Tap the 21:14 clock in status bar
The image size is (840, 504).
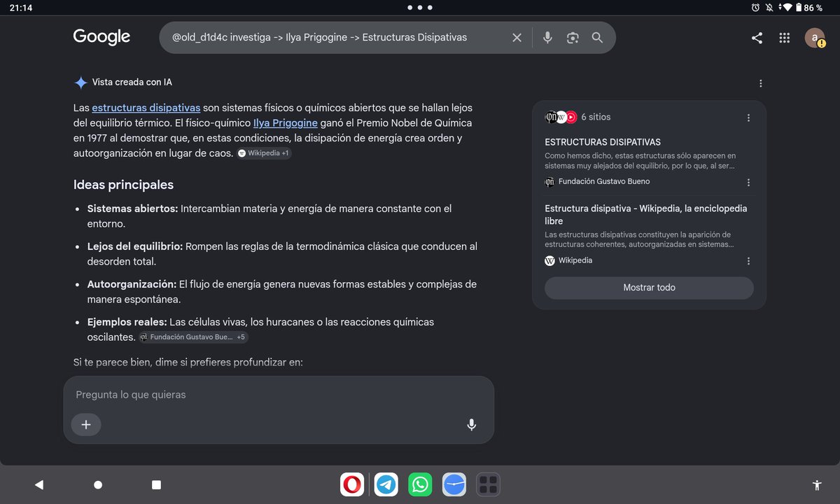pos(20,8)
